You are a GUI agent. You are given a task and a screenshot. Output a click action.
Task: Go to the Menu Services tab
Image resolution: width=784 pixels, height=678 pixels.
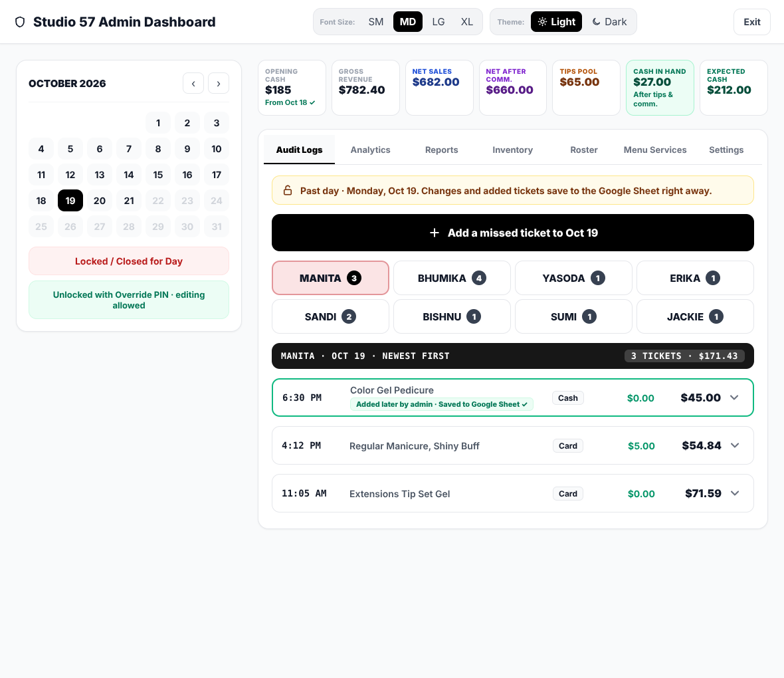tap(655, 150)
